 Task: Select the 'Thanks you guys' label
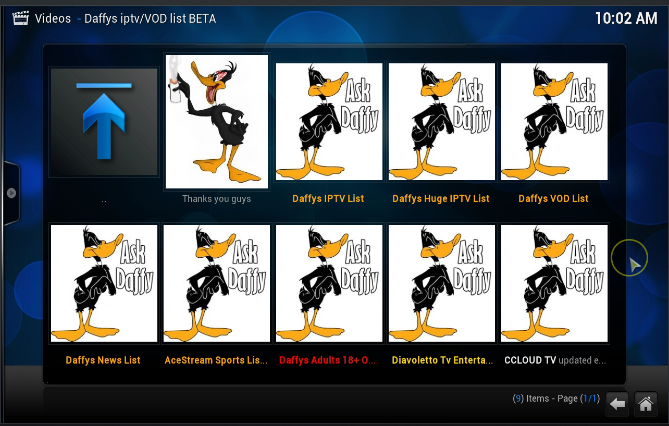(216, 199)
